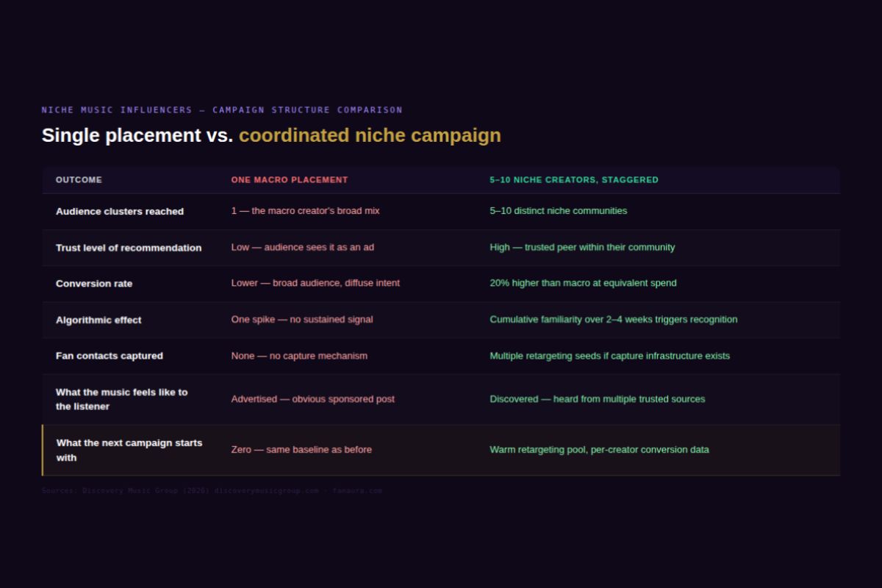Click 'Lower — broad audience, diffuse intent'
The image size is (882, 588).
pyautogui.click(x=315, y=283)
